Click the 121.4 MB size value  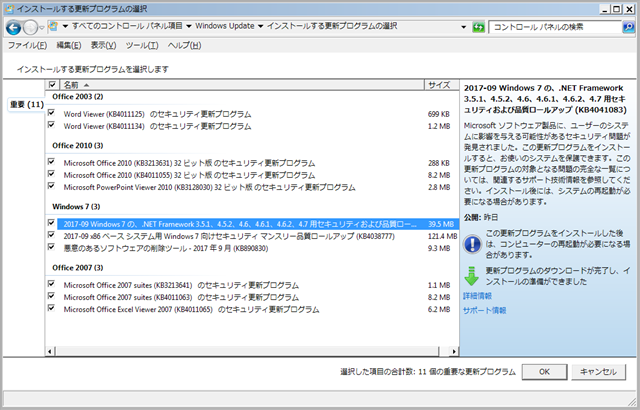(442, 236)
